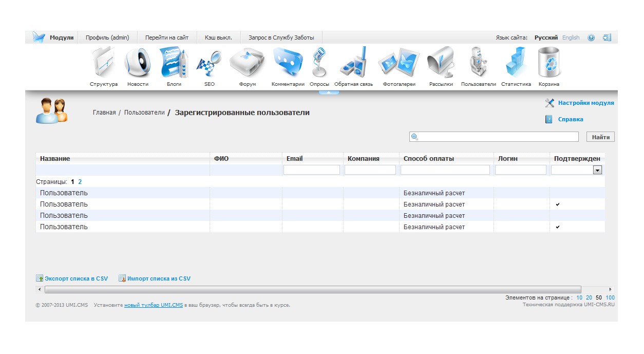Go to page 2 of users

(x=80, y=182)
